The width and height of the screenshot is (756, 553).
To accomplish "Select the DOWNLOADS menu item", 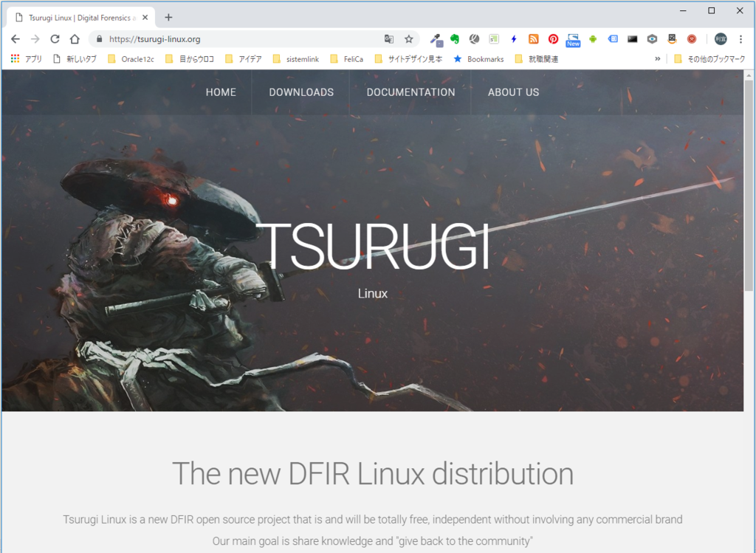I will coord(301,92).
